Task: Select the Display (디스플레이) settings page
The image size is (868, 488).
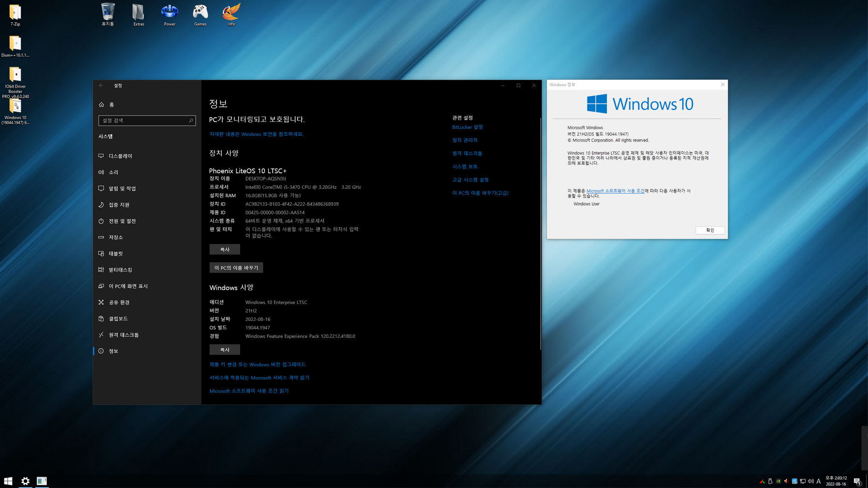Action: click(147, 156)
